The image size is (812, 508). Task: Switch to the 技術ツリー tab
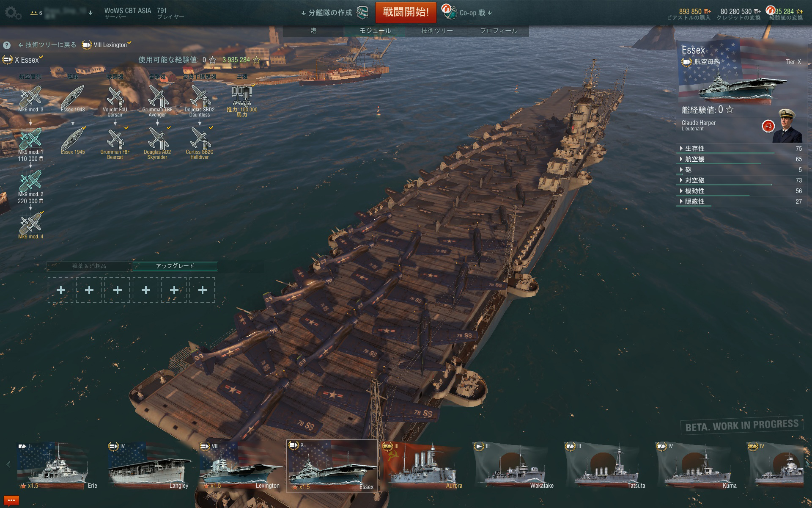tap(437, 30)
